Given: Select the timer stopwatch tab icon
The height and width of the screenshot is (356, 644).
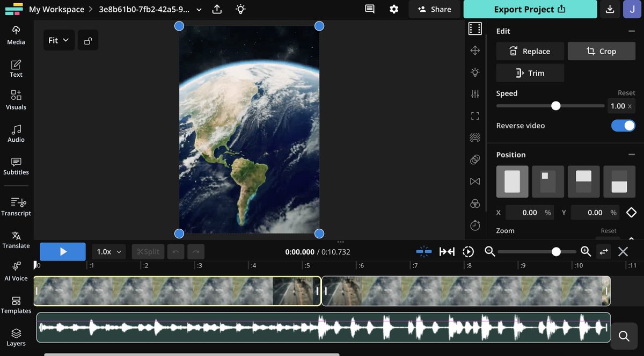Looking at the screenshot, I should click(x=475, y=226).
